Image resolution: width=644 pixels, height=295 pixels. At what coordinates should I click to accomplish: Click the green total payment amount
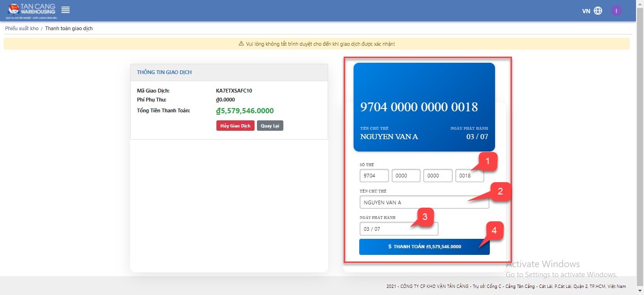[x=245, y=111]
